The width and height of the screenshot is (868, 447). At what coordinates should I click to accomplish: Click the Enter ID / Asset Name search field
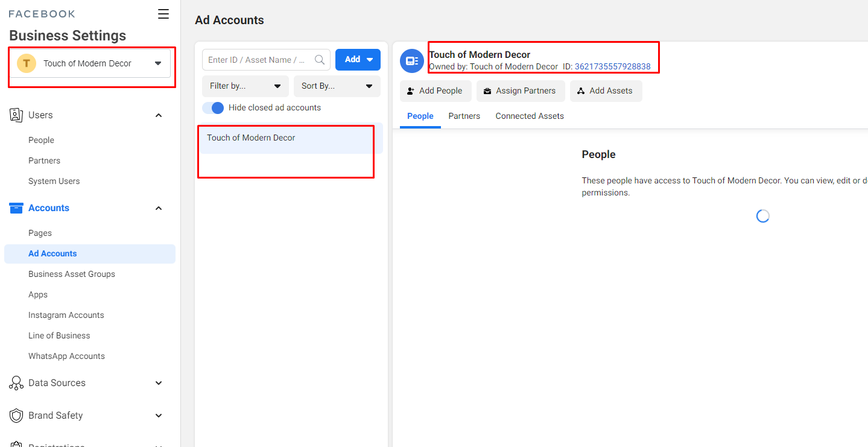point(258,60)
